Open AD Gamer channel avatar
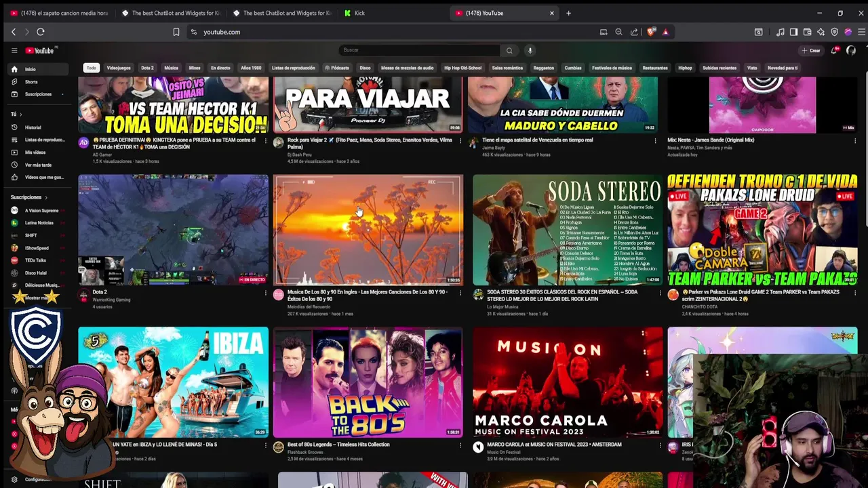The height and width of the screenshot is (488, 868). pos(83,142)
